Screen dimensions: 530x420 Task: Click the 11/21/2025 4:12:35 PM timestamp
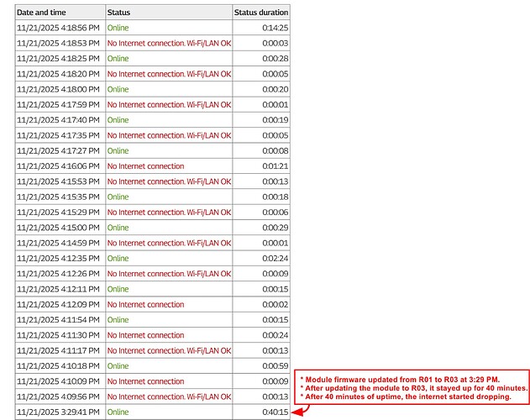(x=58, y=258)
